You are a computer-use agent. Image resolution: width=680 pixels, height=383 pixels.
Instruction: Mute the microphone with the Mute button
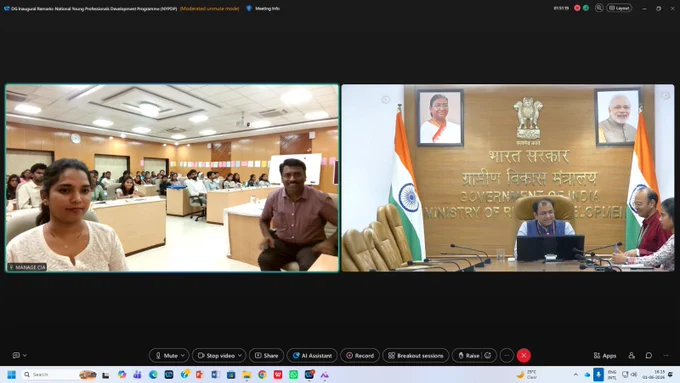[x=166, y=355]
